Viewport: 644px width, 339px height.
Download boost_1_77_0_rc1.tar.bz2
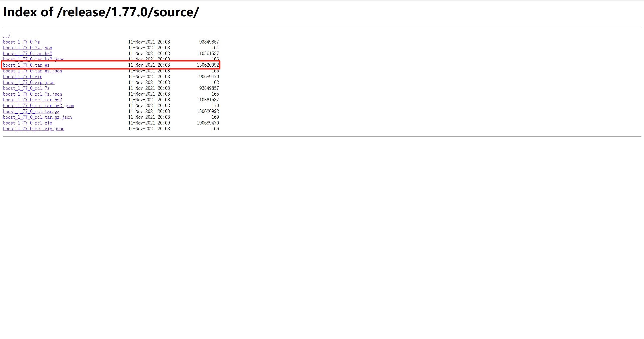click(x=32, y=100)
